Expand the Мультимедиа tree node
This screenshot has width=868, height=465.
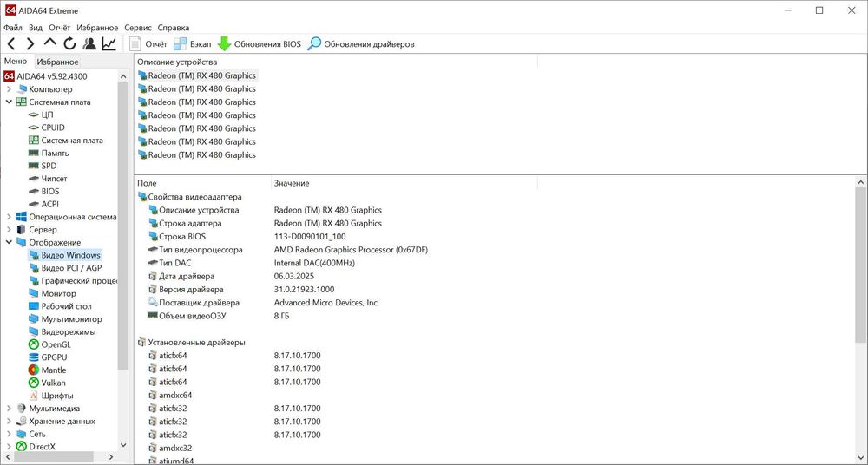tap(9, 409)
